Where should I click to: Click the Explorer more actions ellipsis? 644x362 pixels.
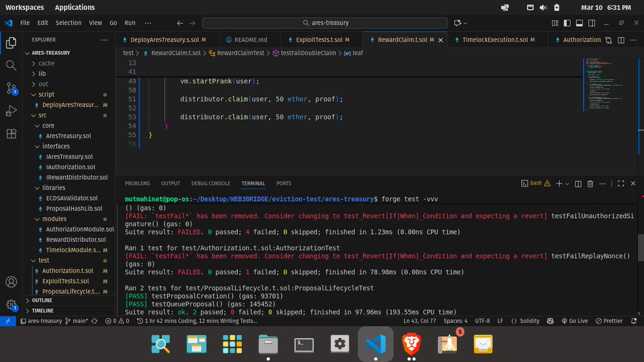tap(104, 40)
